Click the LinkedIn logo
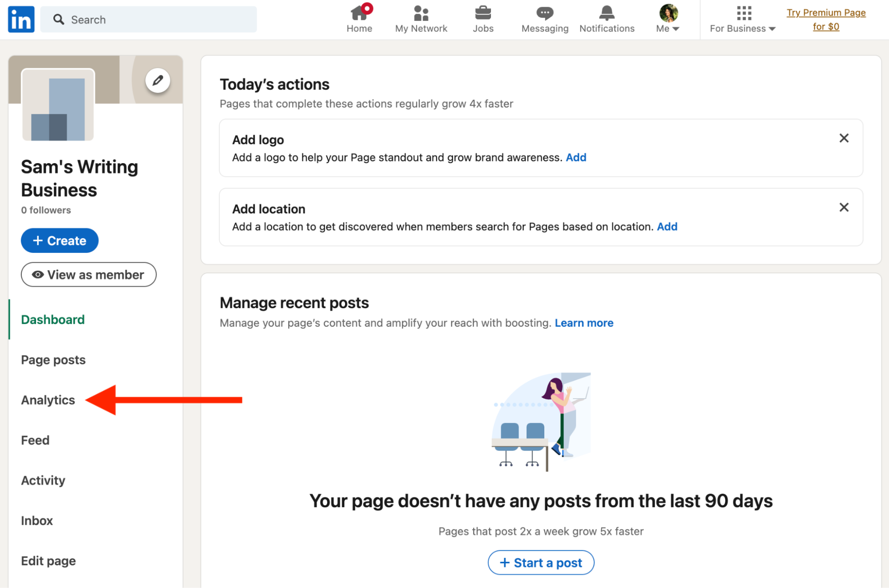889x588 pixels. click(x=20, y=19)
